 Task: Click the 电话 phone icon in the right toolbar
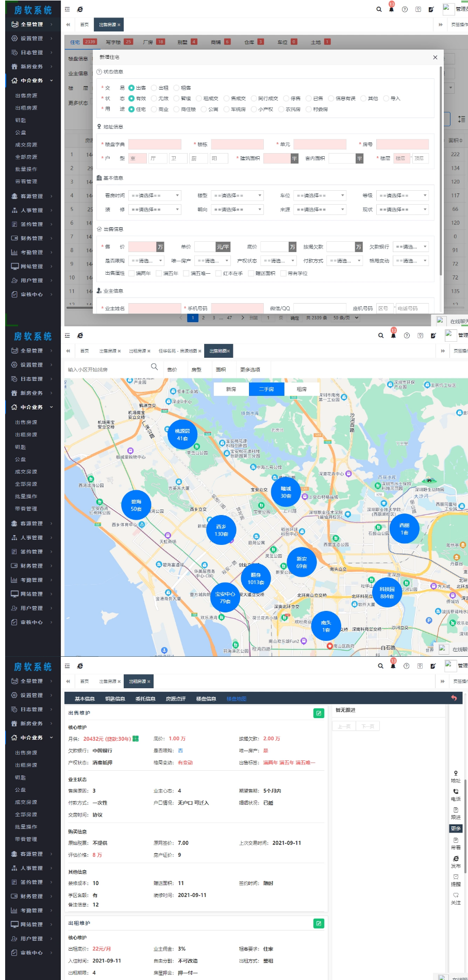[456, 791]
